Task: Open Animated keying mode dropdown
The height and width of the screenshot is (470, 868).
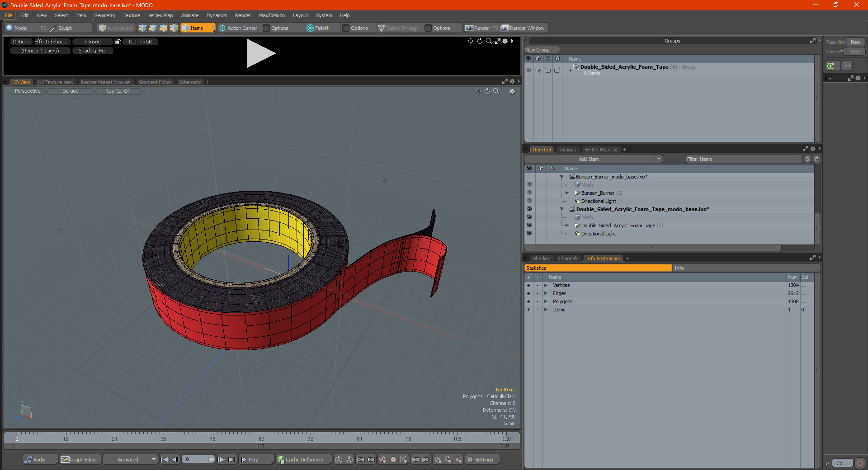Action: click(130, 460)
